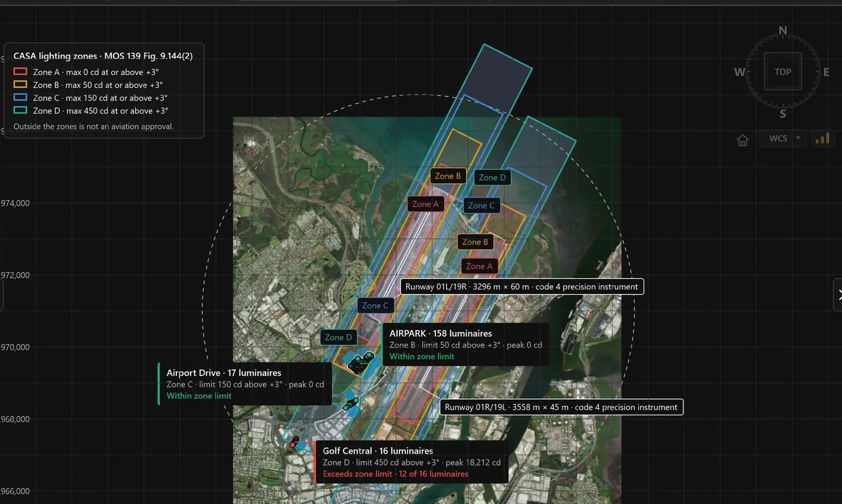Click the orange Zone B legend swatch
This screenshot has height=504, width=842.
click(x=20, y=84)
